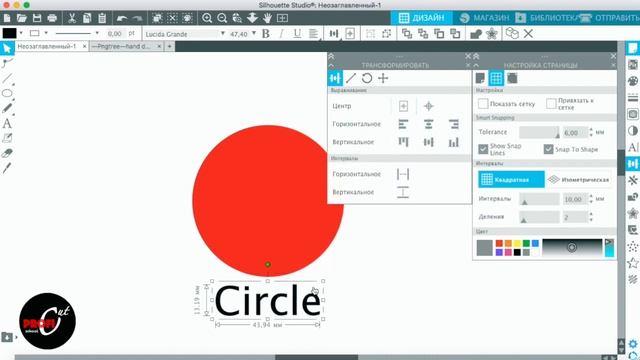Open the line style dropdown arrow
This screenshot has height=360, width=640.
(x=97, y=33)
